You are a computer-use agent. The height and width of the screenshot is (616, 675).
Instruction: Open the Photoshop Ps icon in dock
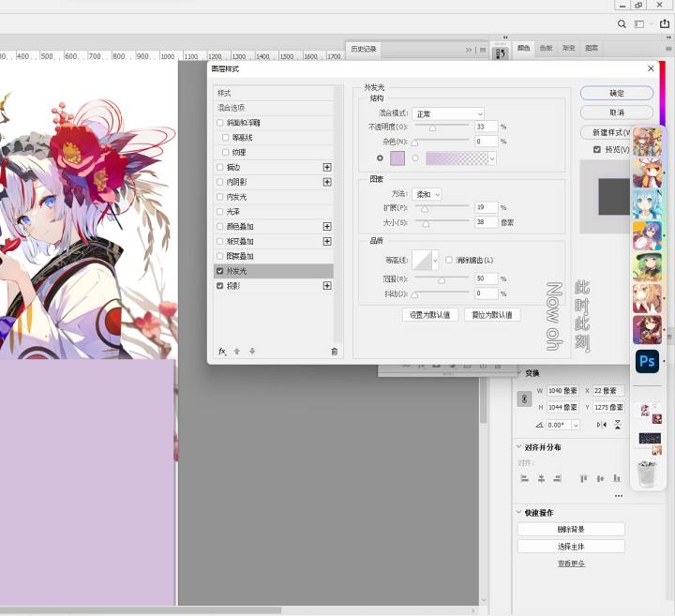(647, 361)
